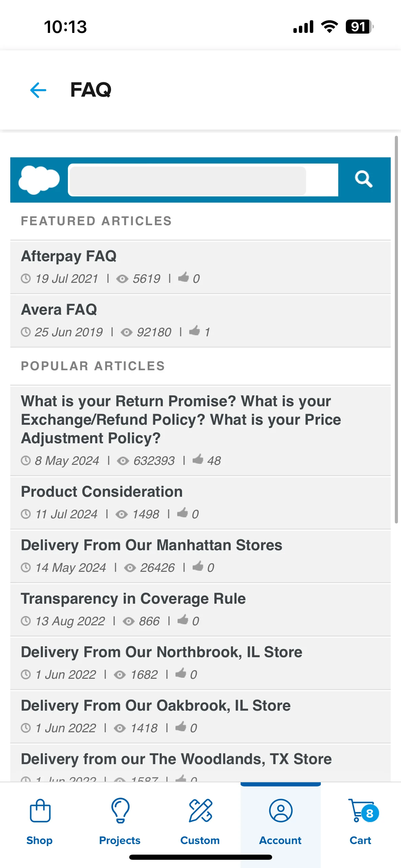Open Delivery From Our Oakbrook, IL Store
This screenshot has width=401, height=868.
point(200,716)
